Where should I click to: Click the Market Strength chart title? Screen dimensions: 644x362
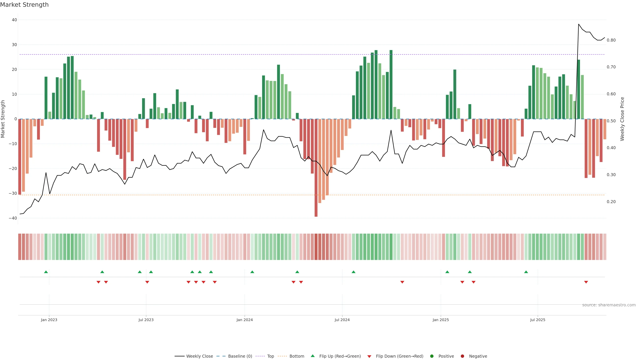pyautogui.click(x=24, y=5)
